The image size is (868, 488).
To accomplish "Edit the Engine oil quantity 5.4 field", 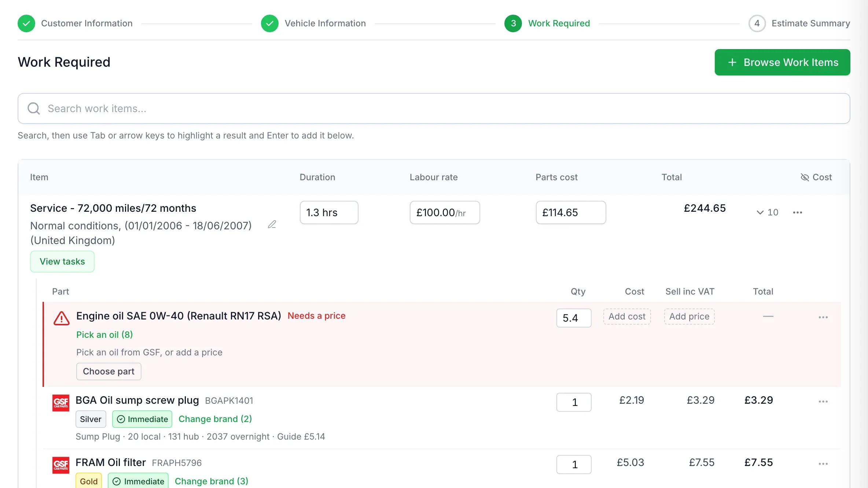I will (x=574, y=318).
